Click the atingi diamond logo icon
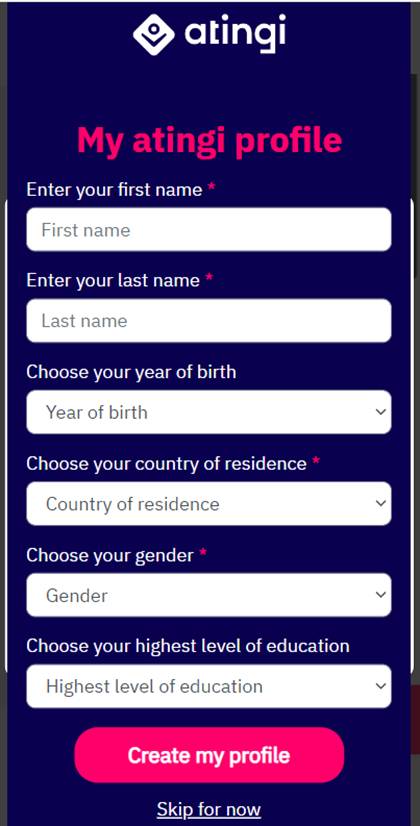420x826 pixels. tap(153, 35)
